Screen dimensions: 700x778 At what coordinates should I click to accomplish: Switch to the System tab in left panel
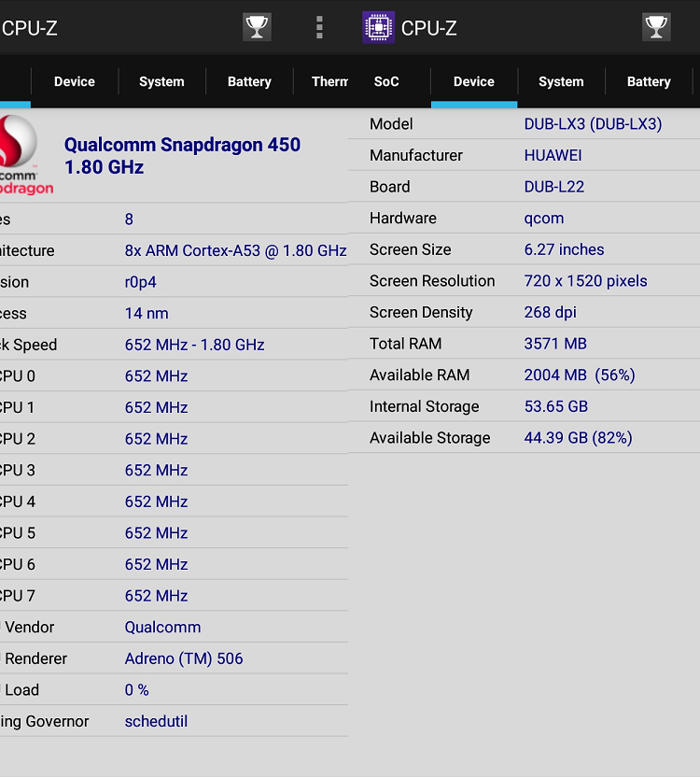(x=161, y=82)
